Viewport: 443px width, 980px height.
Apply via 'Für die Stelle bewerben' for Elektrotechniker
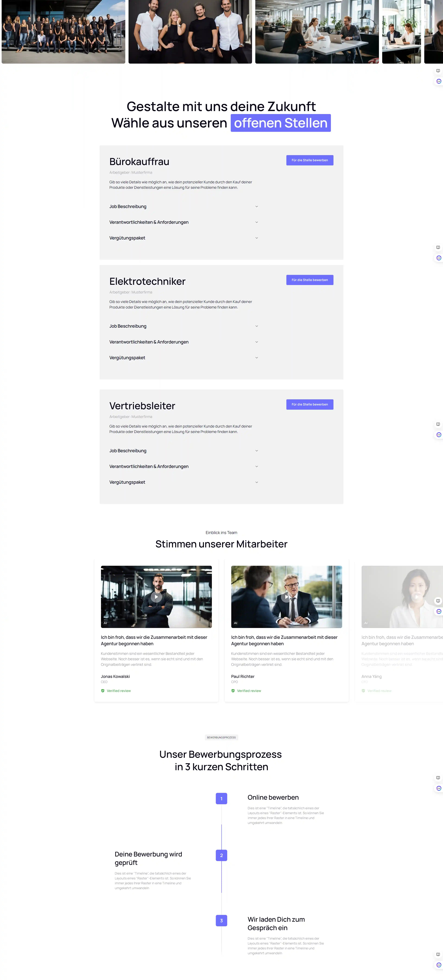[x=310, y=280]
